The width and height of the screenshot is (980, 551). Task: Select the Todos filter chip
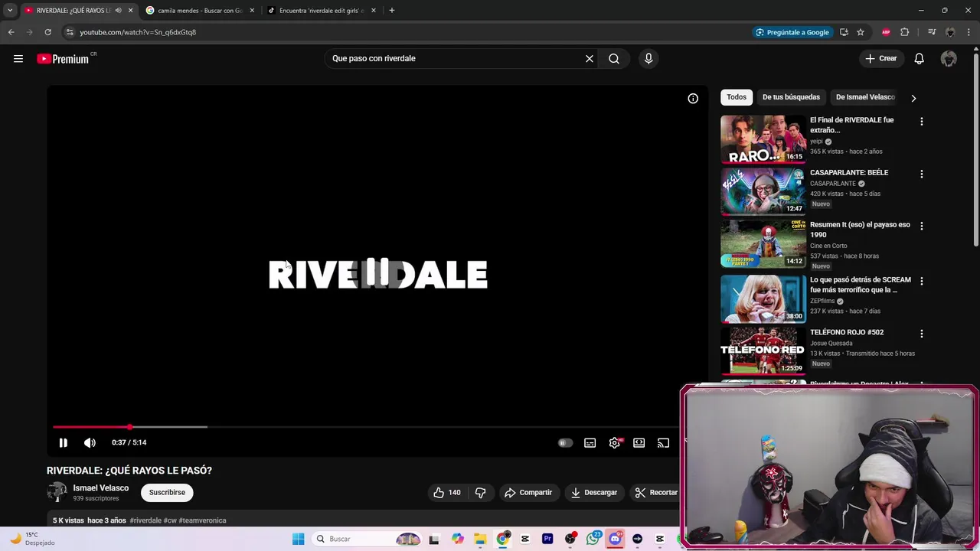737,97
